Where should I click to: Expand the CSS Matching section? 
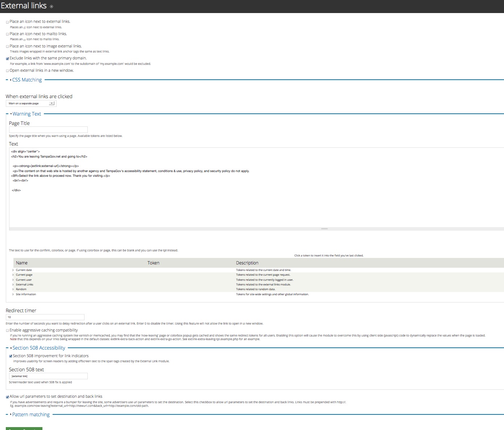click(x=27, y=80)
